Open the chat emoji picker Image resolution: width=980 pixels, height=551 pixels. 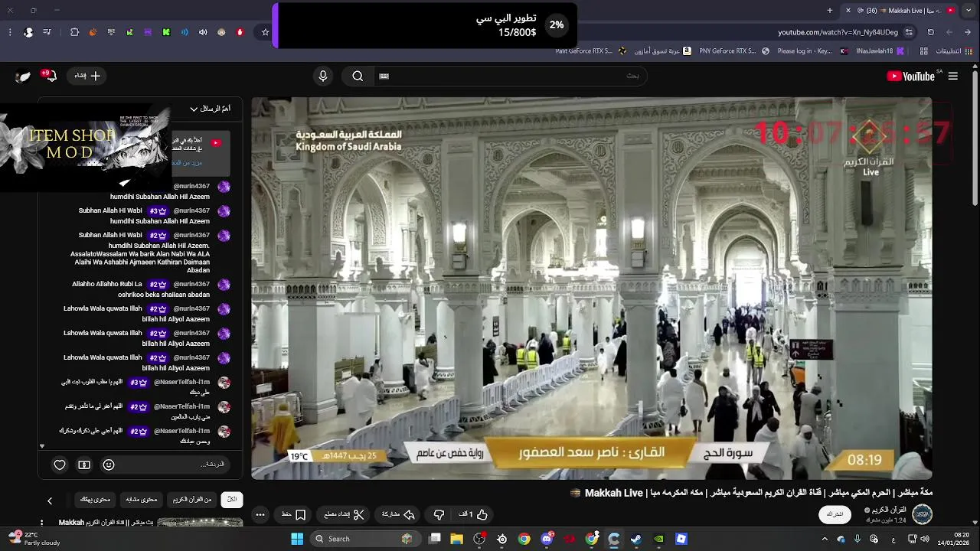[x=109, y=465]
